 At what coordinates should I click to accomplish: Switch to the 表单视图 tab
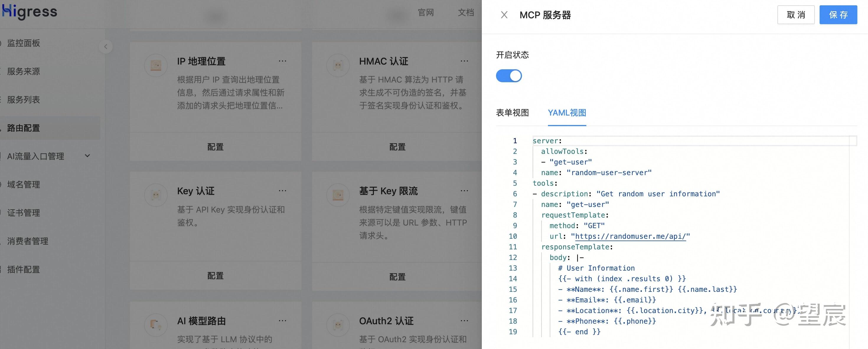coord(513,113)
